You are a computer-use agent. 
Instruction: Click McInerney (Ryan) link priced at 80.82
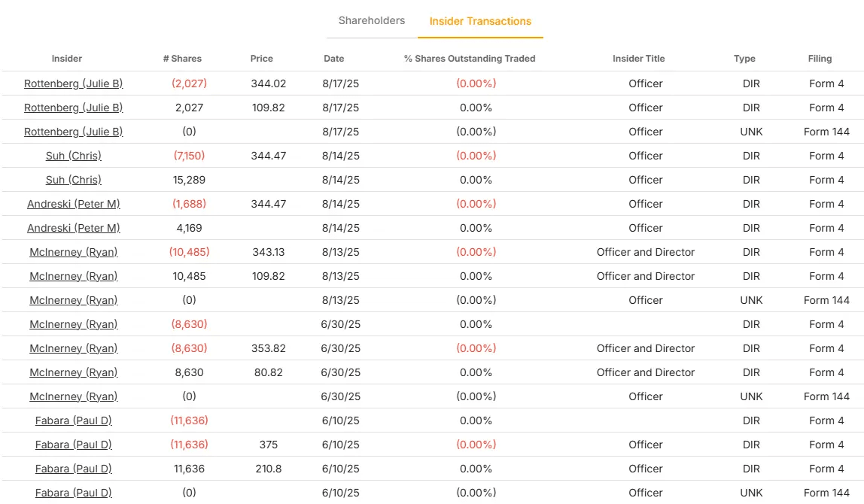point(74,372)
